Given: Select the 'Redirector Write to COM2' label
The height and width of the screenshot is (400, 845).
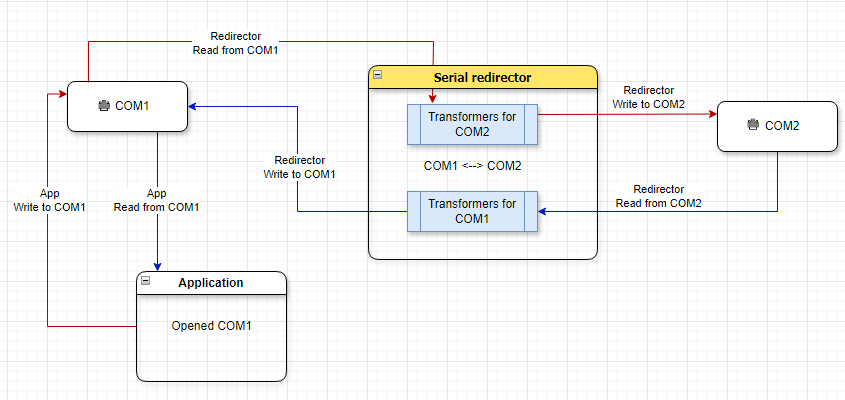Looking at the screenshot, I should [648, 98].
